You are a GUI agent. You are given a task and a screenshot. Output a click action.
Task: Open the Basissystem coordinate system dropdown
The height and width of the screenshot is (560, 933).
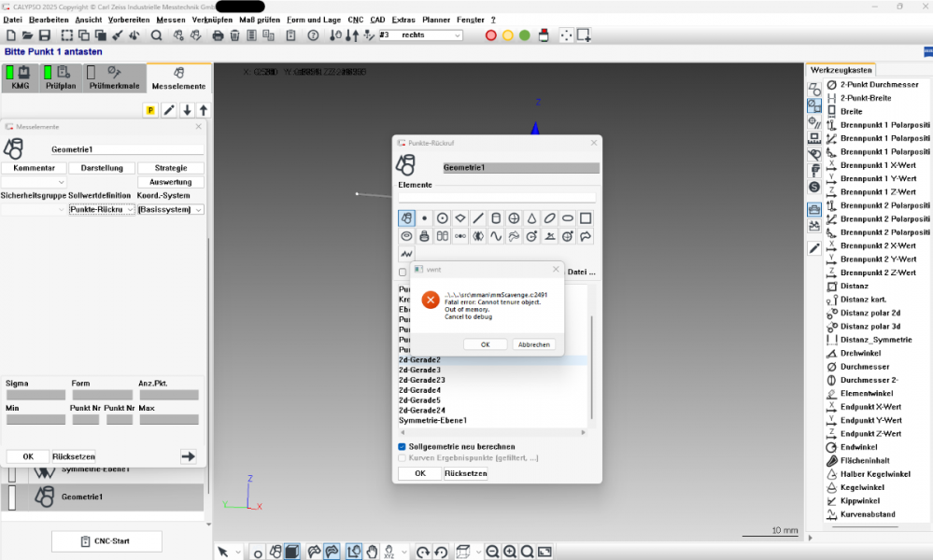click(170, 209)
